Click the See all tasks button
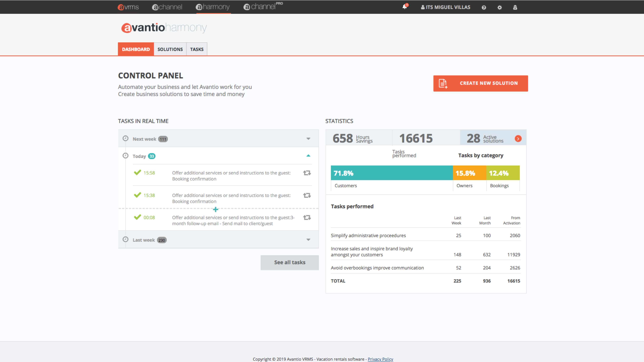The image size is (644, 362). (289, 262)
